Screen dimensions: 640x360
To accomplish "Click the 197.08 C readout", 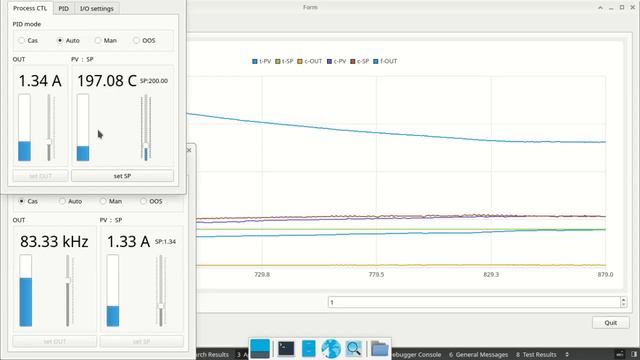I will click(x=107, y=81).
